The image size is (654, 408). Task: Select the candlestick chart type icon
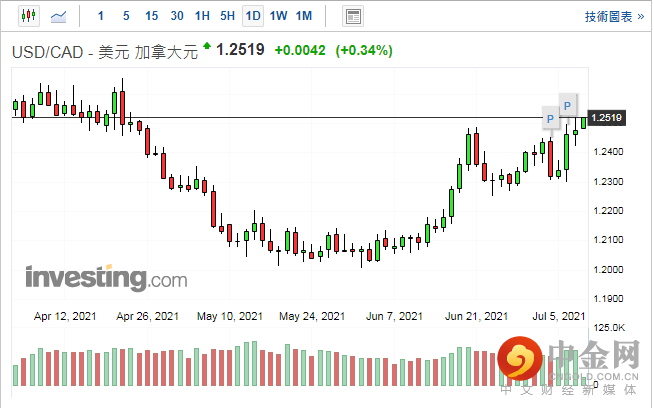29,16
